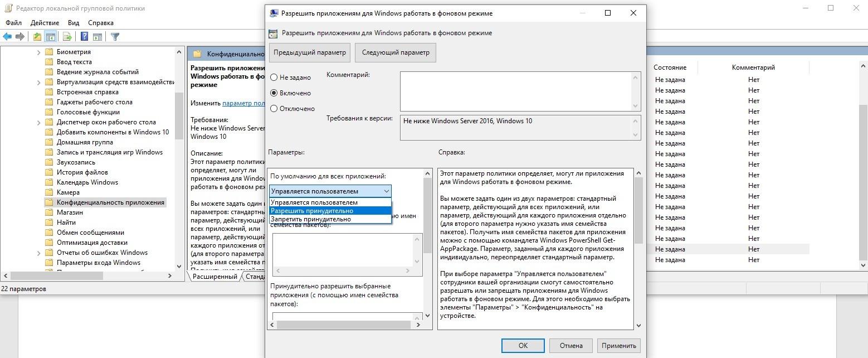This screenshot has height=358, width=868.
Task: Choose Управляется пользователем in dropdown list
Action: (x=330, y=202)
